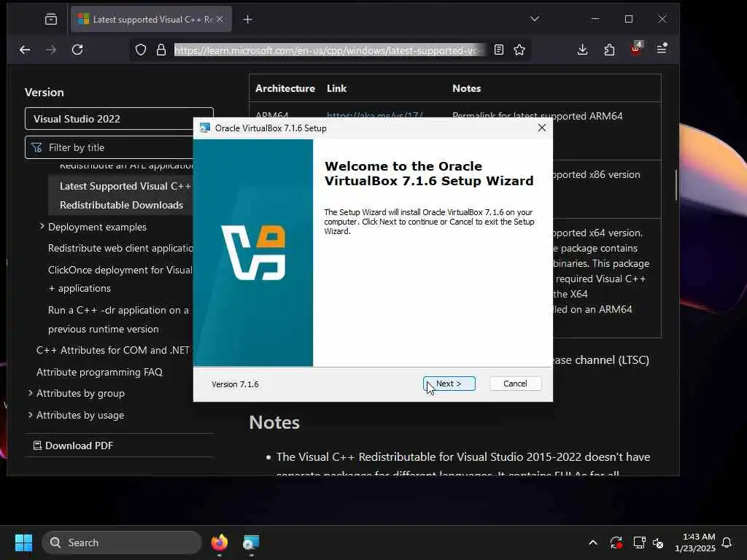Screen dimensions: 747x560
Task: Open the VirtualBox installer taskbar icon
Action: 251,542
